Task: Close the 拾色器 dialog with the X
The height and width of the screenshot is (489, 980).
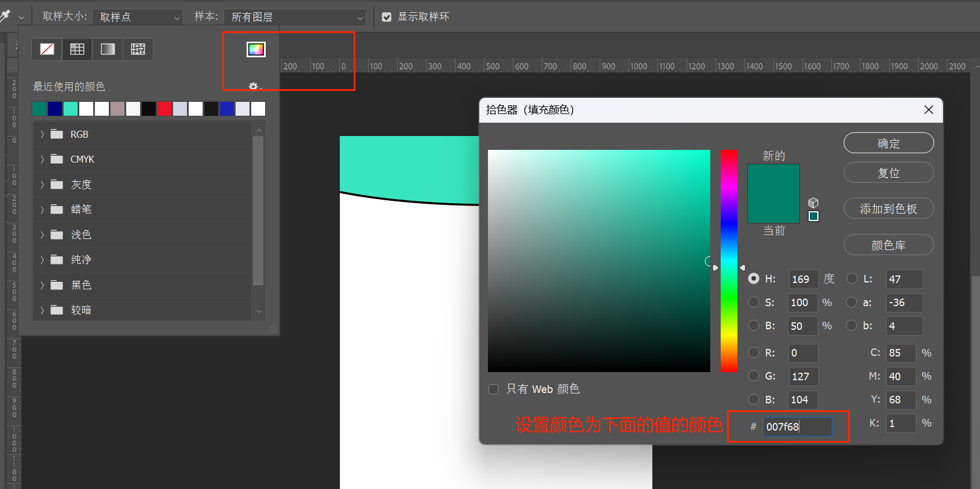Action: coord(928,109)
